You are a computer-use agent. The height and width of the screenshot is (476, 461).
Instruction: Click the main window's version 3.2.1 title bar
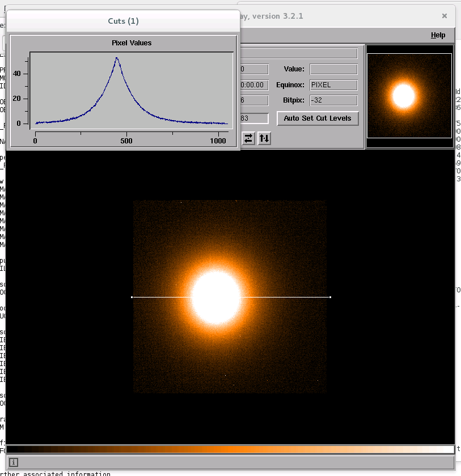pos(340,16)
